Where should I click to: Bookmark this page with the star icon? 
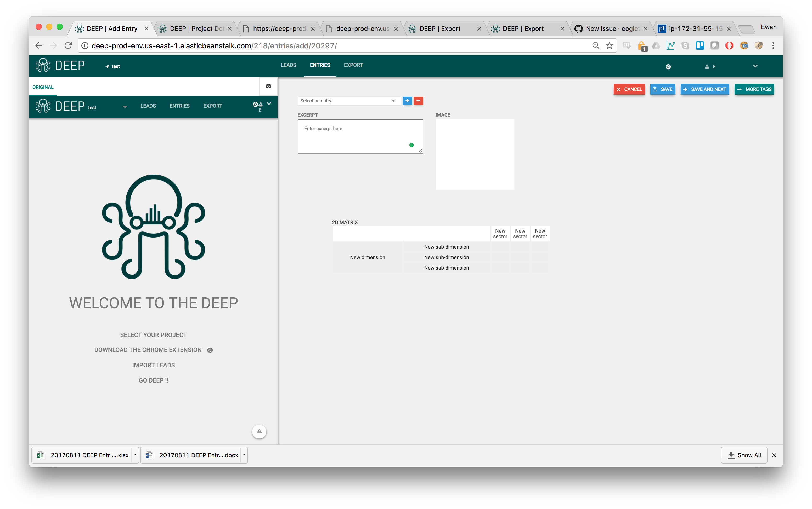[x=609, y=46]
